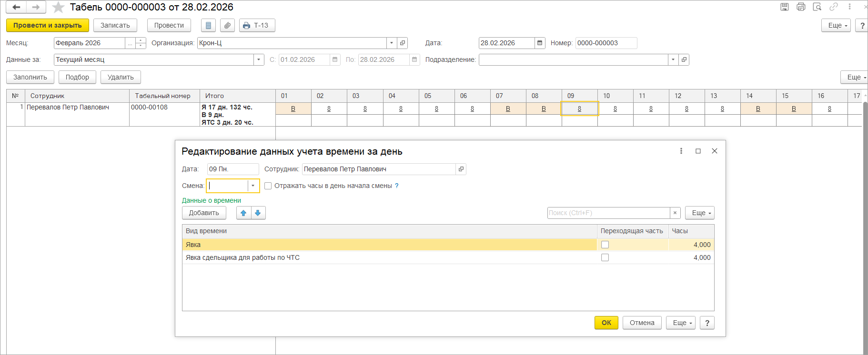Click the document report icon beside Провести

208,26
